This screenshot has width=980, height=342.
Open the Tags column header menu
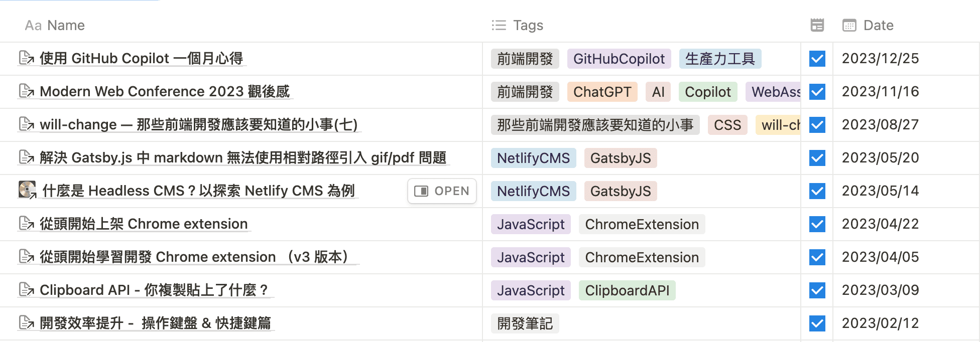point(528,25)
